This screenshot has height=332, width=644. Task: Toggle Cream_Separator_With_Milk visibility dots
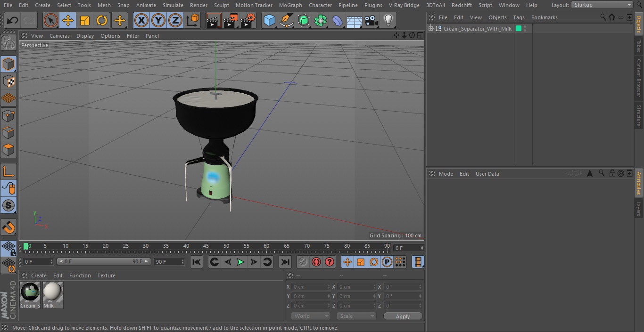click(x=525, y=29)
